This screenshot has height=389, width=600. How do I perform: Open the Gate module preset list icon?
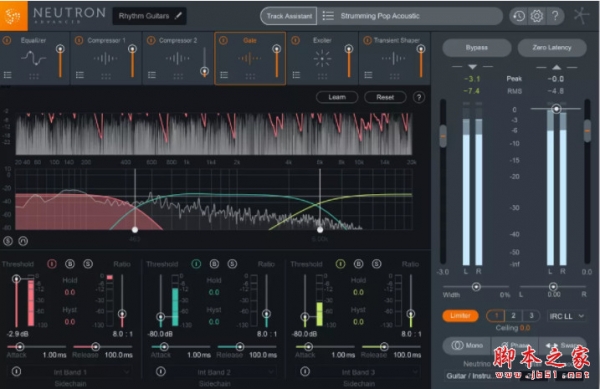224,75
